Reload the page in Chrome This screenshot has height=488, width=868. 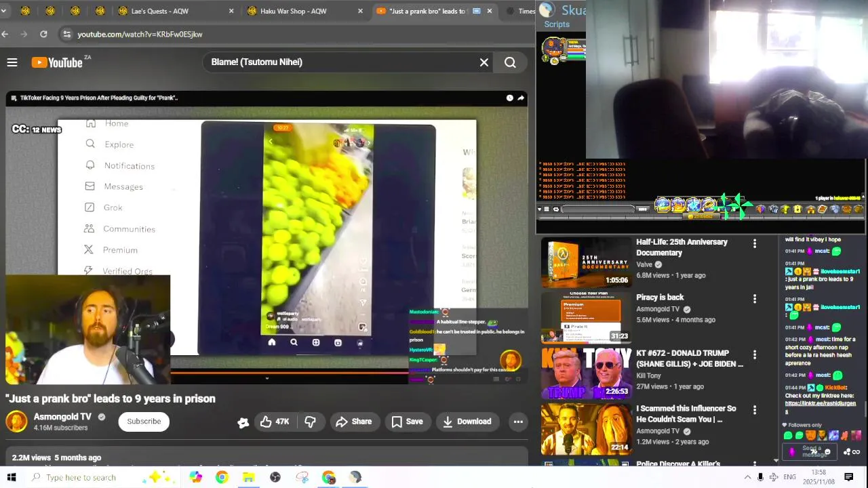(43, 34)
